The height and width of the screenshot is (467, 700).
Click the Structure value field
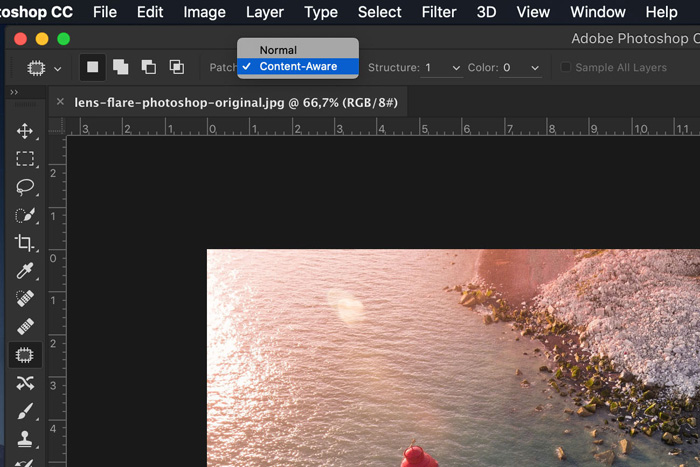click(x=435, y=68)
